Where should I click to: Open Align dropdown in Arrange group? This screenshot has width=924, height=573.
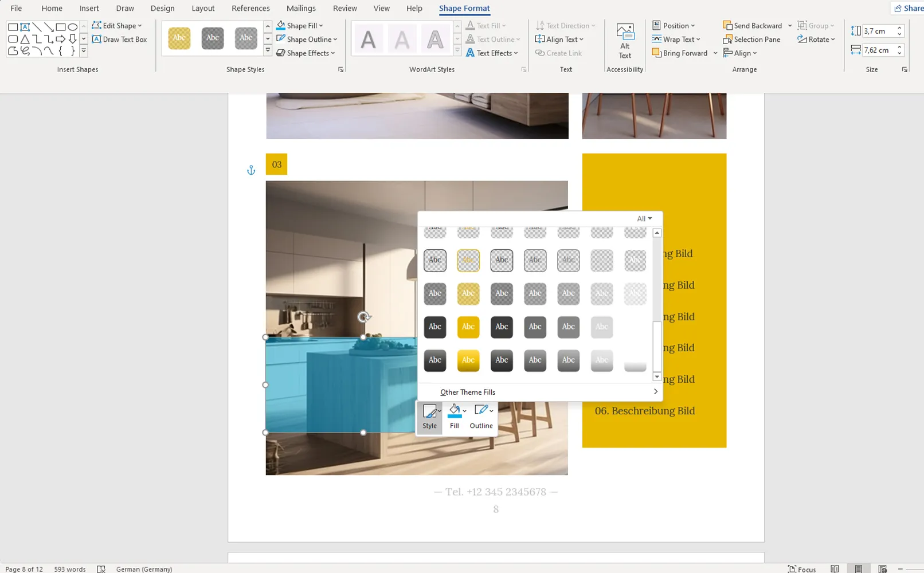tap(740, 53)
